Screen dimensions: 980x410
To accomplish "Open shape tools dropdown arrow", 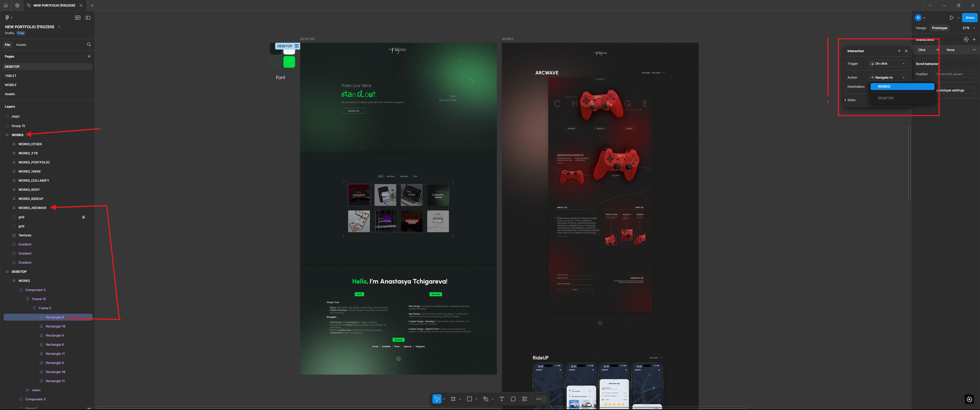I will point(476,399).
